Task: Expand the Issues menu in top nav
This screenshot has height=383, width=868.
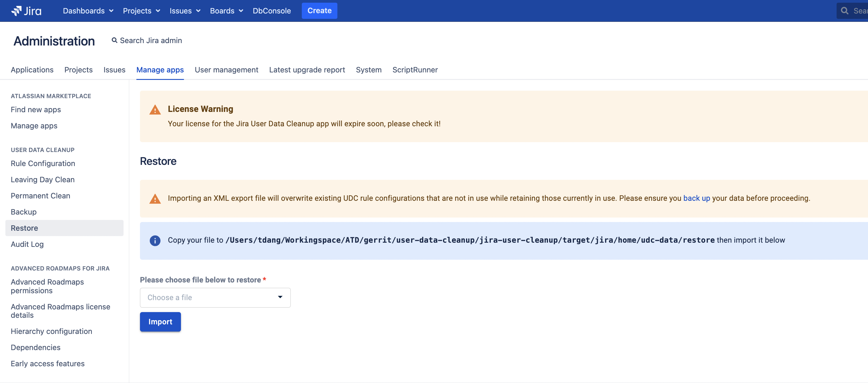Action: [x=185, y=11]
